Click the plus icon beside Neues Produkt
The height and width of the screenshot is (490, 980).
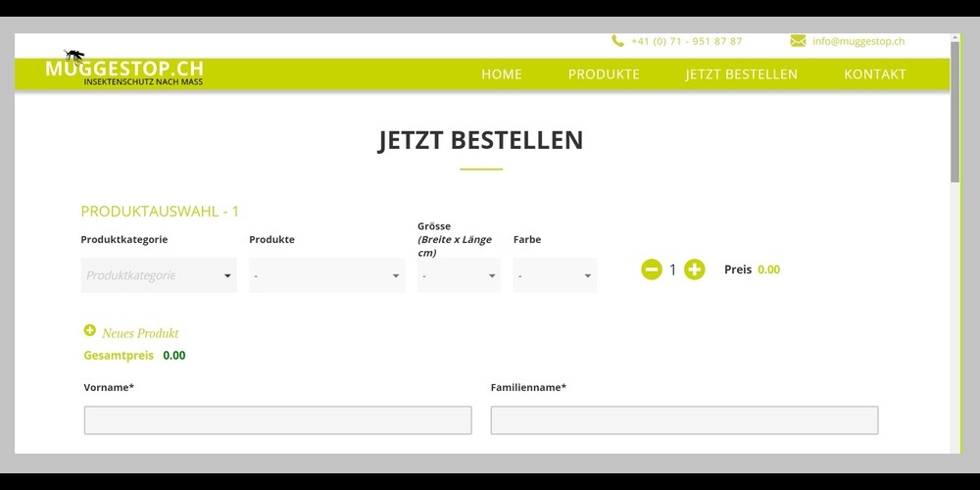pyautogui.click(x=90, y=331)
